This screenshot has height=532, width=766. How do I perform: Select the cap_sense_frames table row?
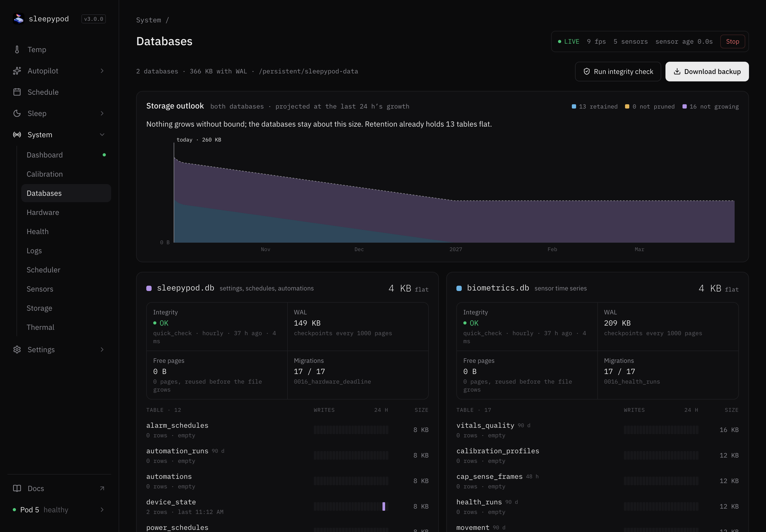pyautogui.click(x=597, y=481)
